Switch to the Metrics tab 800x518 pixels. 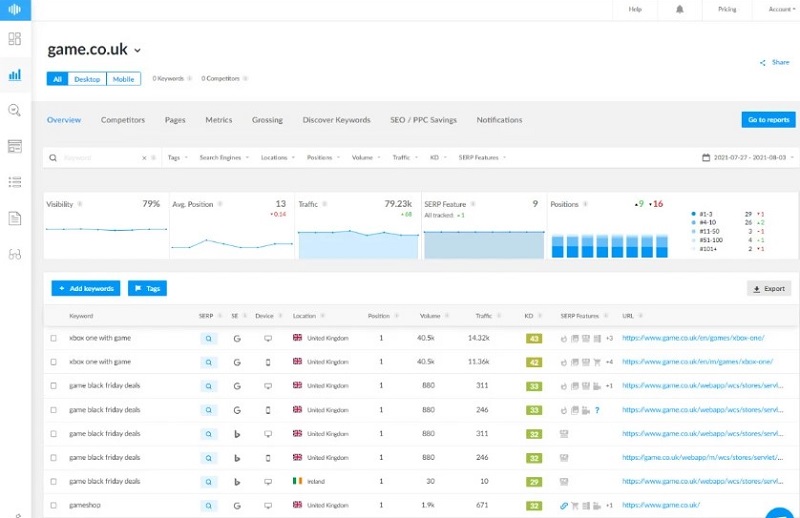[219, 120]
